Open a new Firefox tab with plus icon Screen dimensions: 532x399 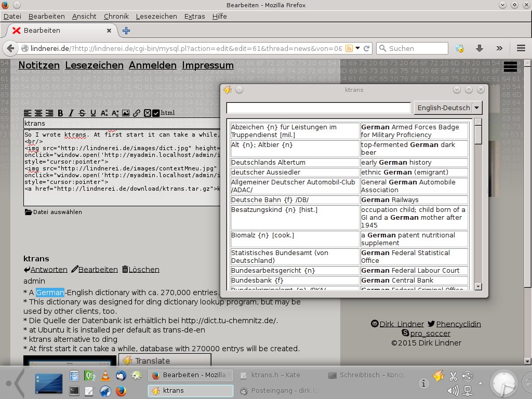tap(126, 31)
